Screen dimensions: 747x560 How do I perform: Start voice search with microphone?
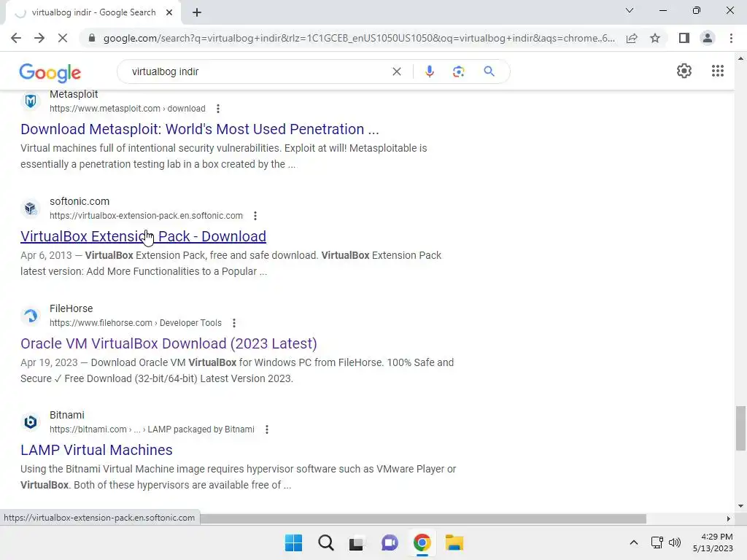point(429,71)
